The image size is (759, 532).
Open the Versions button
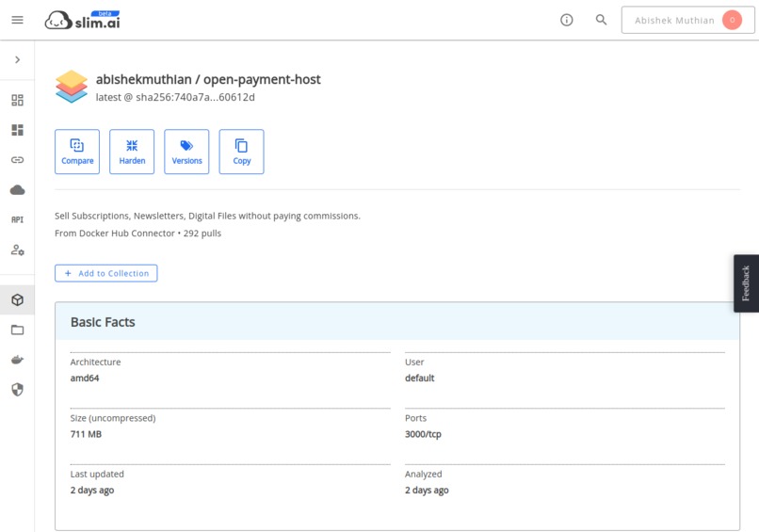[x=186, y=152]
